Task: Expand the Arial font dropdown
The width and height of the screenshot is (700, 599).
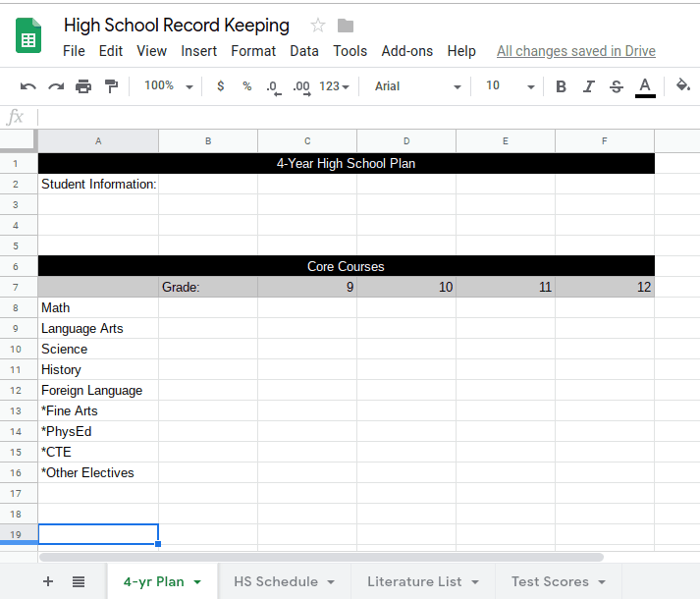Action: click(417, 86)
